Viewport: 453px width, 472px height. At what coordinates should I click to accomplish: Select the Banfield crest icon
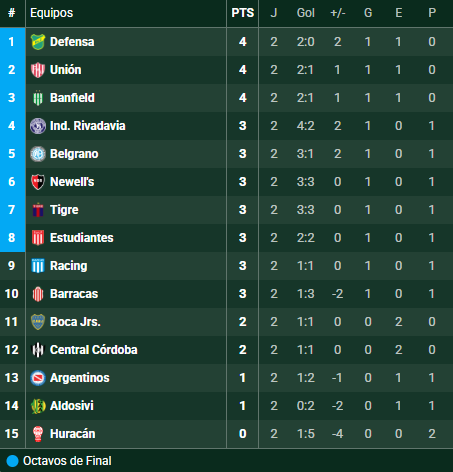point(38,98)
